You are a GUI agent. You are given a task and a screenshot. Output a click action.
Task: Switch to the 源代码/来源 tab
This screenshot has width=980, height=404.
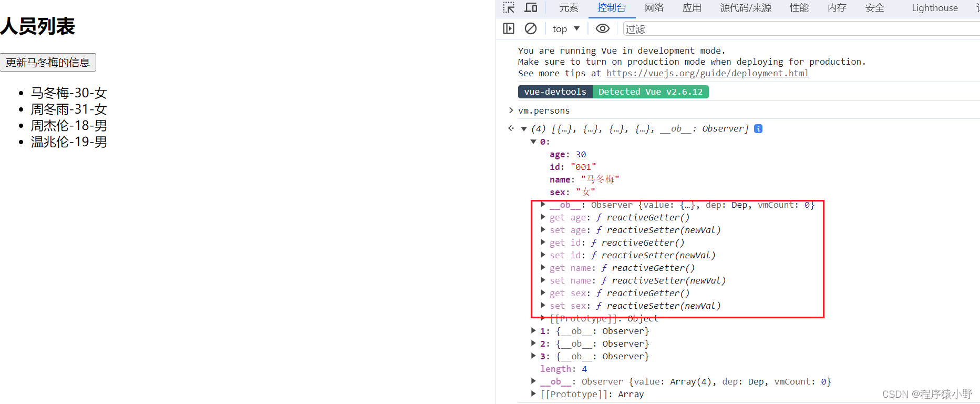tap(745, 8)
